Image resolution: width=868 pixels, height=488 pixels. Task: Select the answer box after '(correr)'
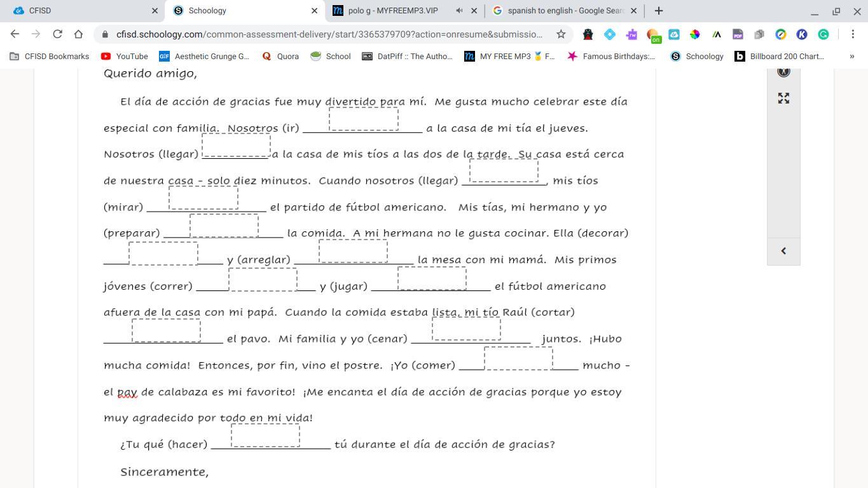[x=263, y=280]
